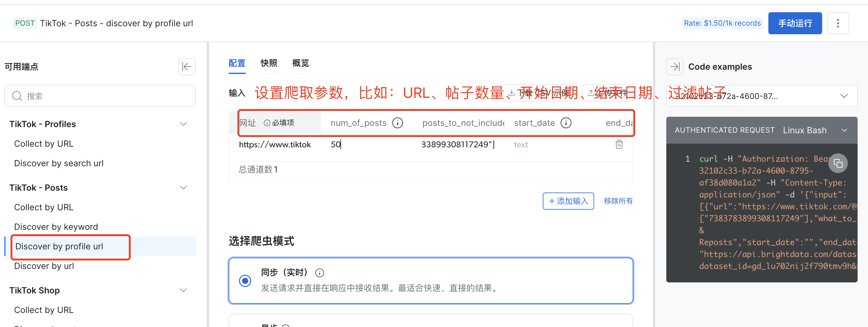
Task: Collapse the TikTok - Posts section
Action: (x=183, y=188)
